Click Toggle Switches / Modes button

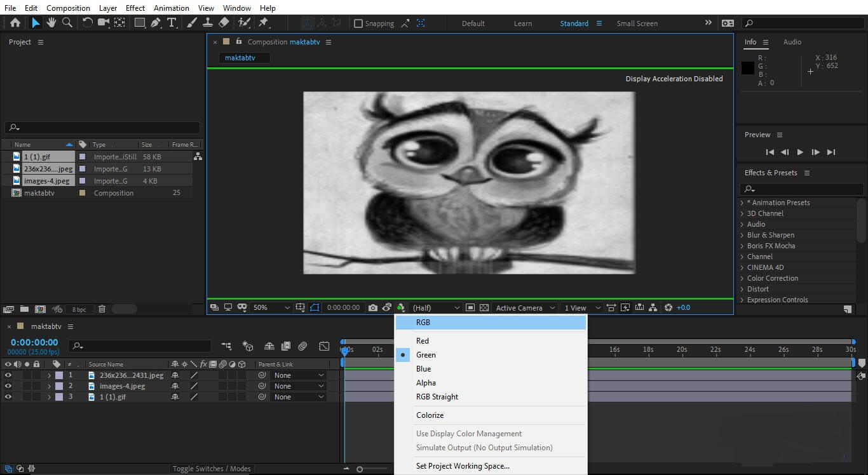tap(212, 469)
